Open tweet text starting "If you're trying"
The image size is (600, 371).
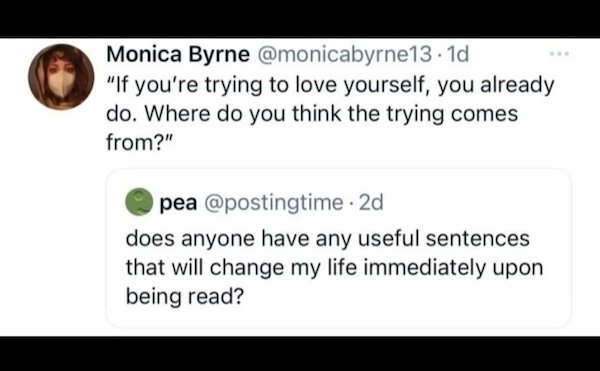[330, 114]
